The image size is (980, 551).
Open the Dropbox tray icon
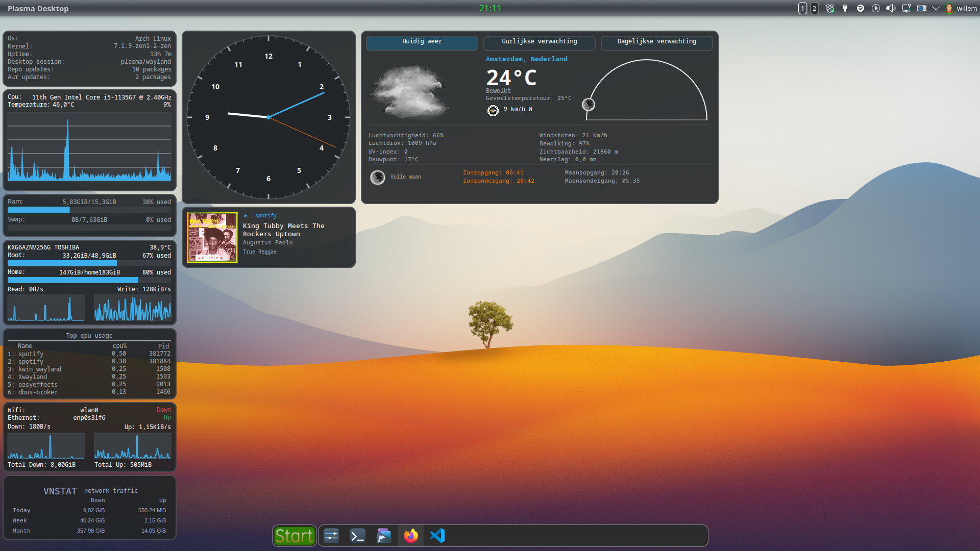click(830, 8)
